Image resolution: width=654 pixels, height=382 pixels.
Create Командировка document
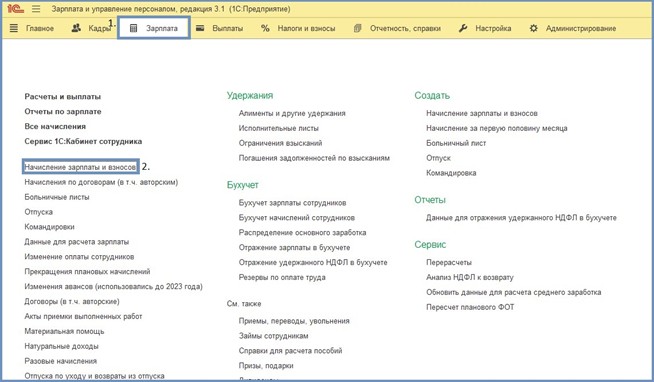pyautogui.click(x=451, y=173)
